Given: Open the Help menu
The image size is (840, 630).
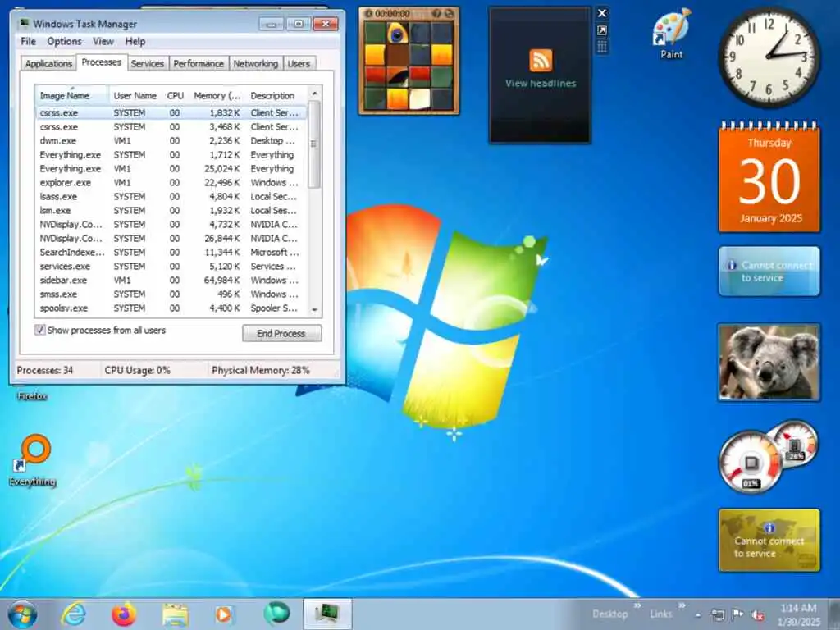Looking at the screenshot, I should click(x=135, y=41).
